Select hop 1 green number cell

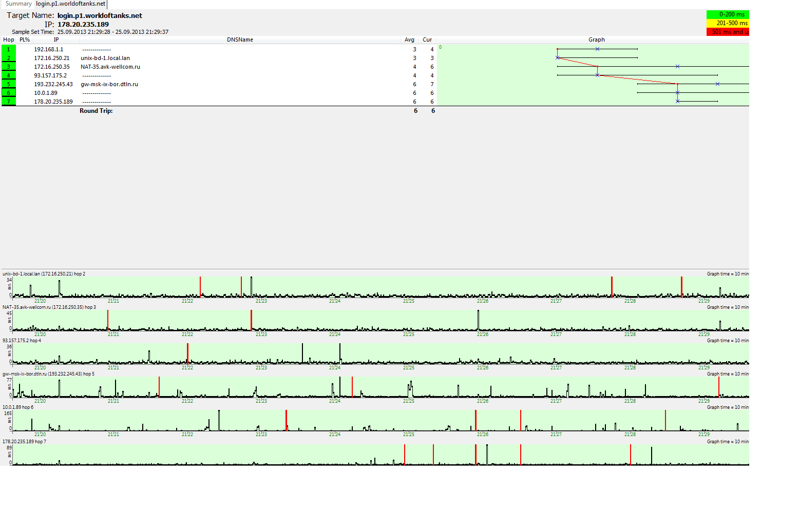(9, 49)
